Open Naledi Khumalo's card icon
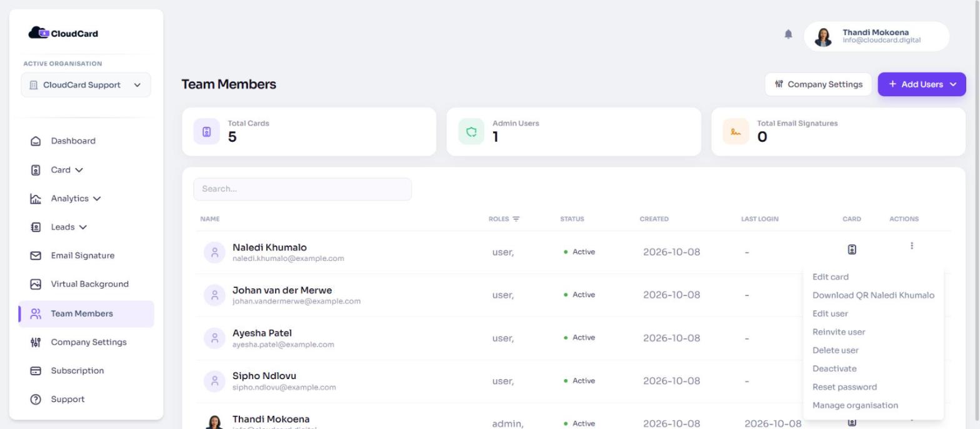Viewport: 980px width, 429px height. click(x=851, y=249)
